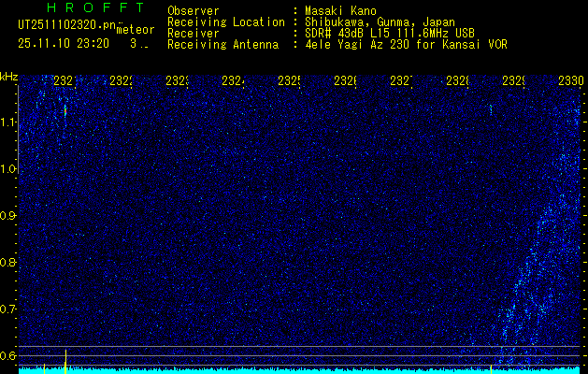The image size is (588, 374).
Task: Click the 0.9 frequency axis tick
Action: click(x=8, y=216)
